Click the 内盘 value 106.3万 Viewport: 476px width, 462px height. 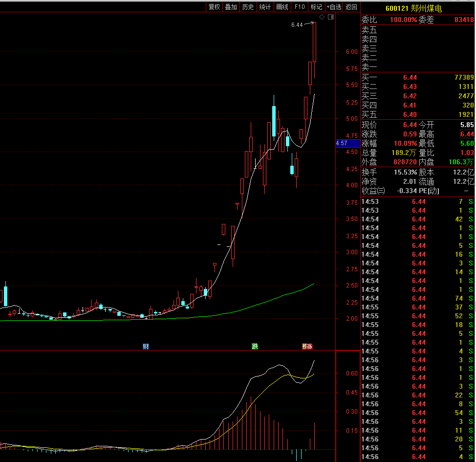pos(461,162)
